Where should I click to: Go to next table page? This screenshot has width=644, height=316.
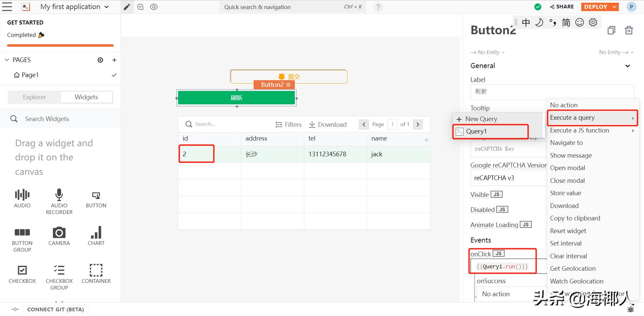[418, 124]
